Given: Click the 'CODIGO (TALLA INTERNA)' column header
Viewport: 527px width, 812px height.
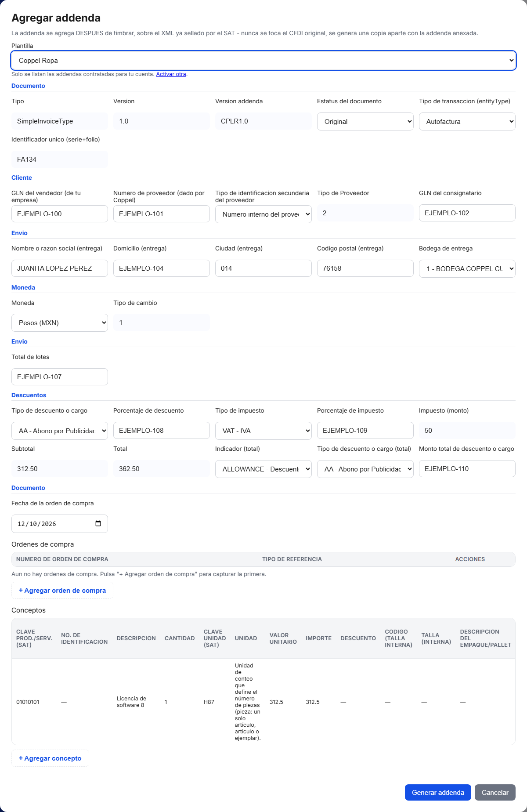Looking at the screenshot, I should 399,638.
